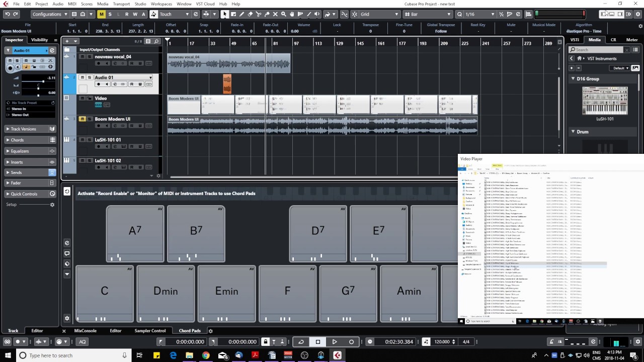Trigger the G7 chord pad
Screen dimensions: 644x362
click(x=348, y=294)
